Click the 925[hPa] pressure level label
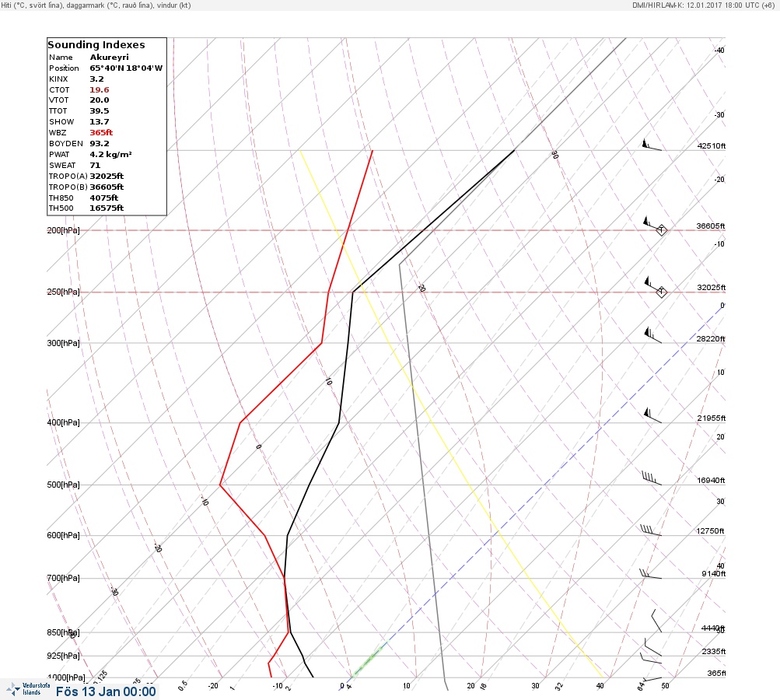 [63, 656]
